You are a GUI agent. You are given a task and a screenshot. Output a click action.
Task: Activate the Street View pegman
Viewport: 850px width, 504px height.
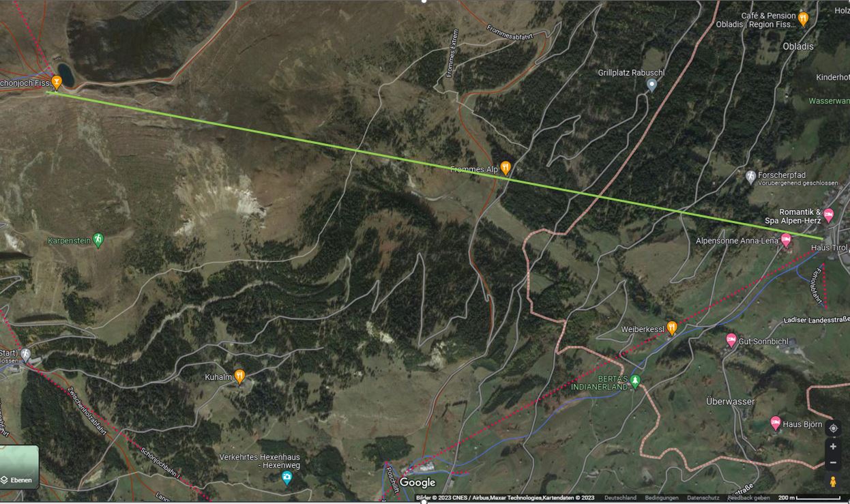(833, 481)
